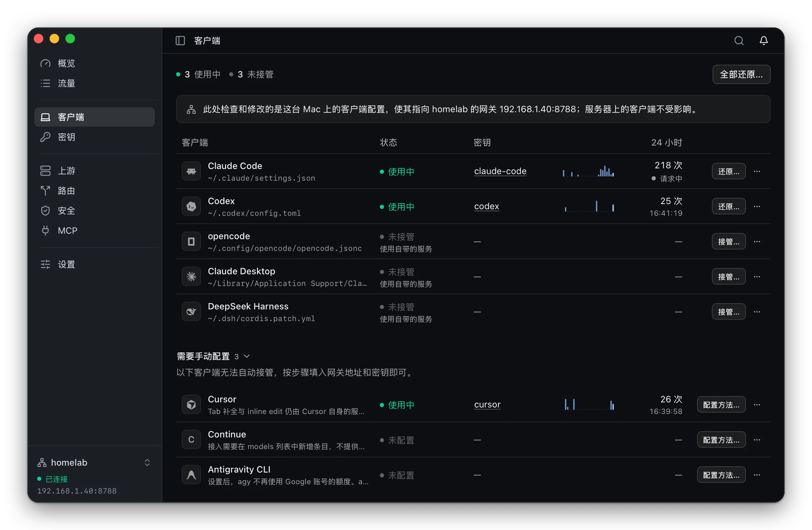Open 设置 in the sidebar

[x=95, y=264]
